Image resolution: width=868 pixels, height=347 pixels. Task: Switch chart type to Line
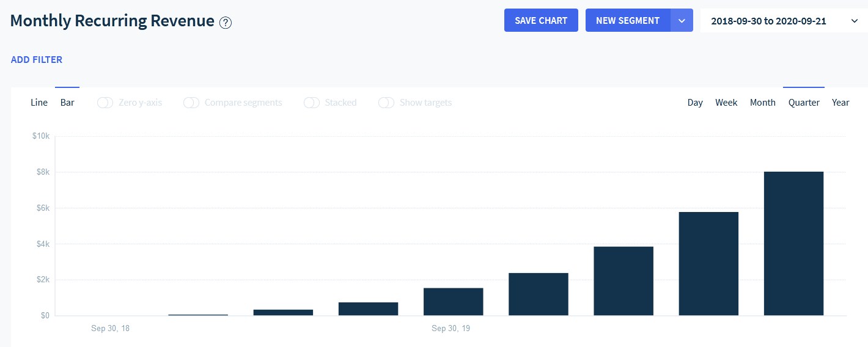coord(39,103)
